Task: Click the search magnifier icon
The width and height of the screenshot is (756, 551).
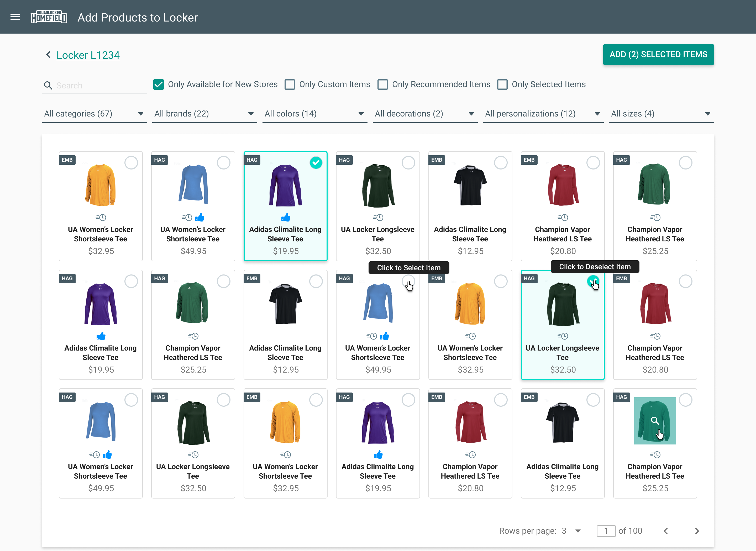Action: pos(48,86)
